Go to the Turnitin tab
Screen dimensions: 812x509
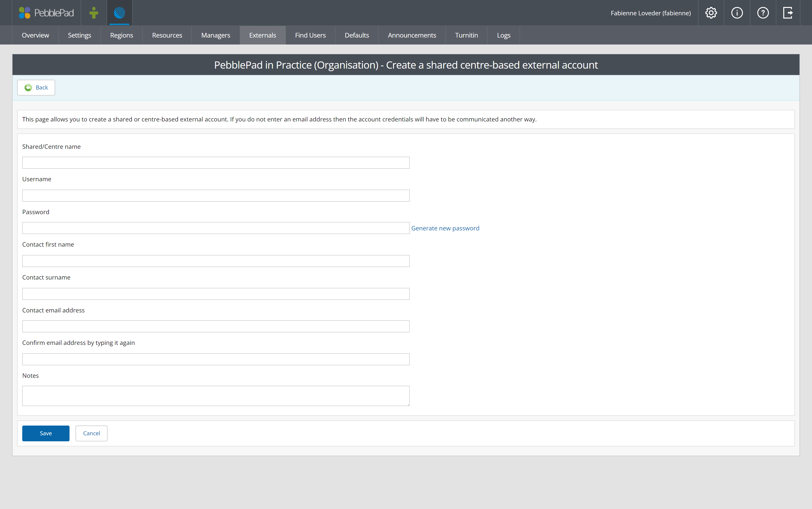pos(466,35)
